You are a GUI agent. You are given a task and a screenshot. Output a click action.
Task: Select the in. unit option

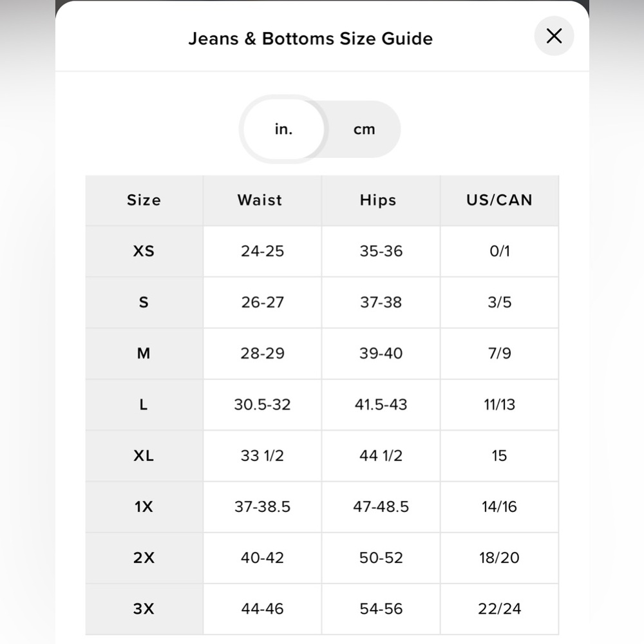pos(283,129)
